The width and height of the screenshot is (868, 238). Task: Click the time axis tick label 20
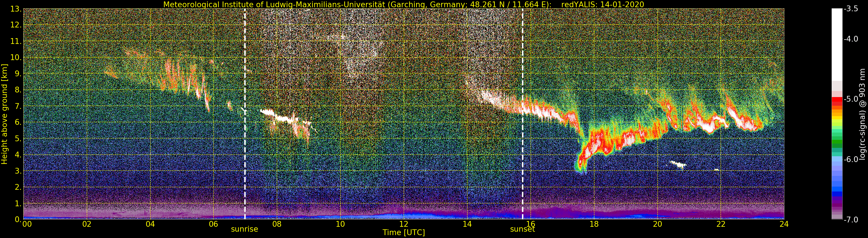(x=657, y=224)
